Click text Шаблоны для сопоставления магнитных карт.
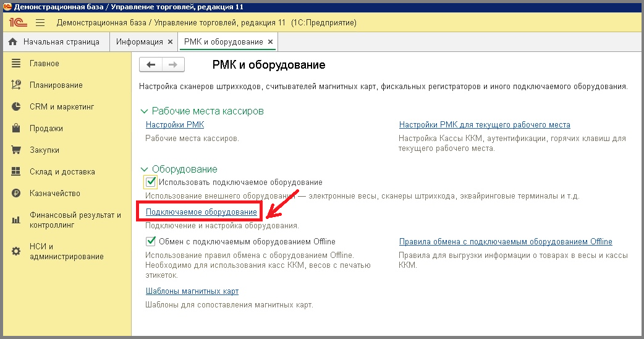This screenshot has height=339, width=644. [x=229, y=305]
